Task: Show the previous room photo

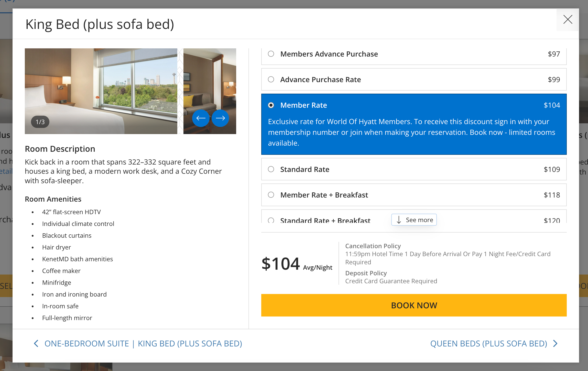Action: (x=201, y=118)
